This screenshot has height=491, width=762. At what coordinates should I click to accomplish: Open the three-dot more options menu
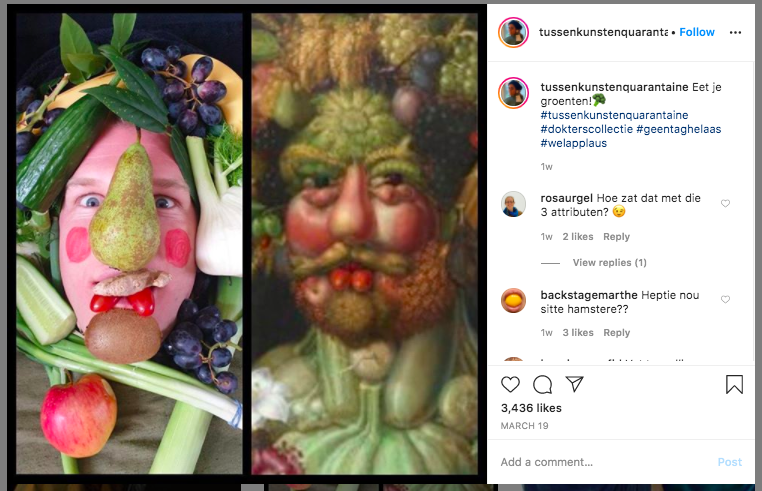736,32
